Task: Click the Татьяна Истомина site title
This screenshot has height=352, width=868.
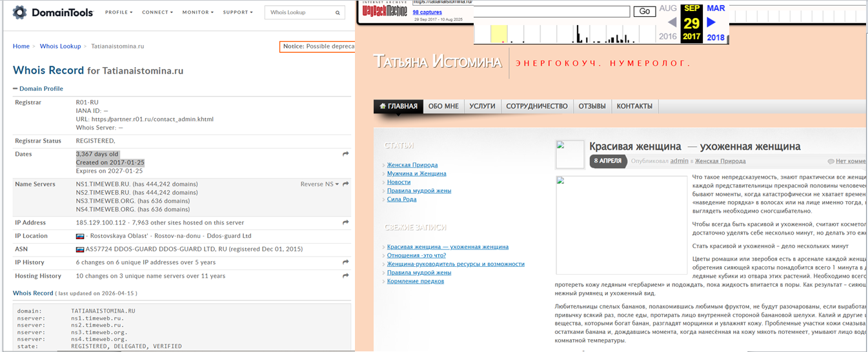Action: tap(438, 63)
